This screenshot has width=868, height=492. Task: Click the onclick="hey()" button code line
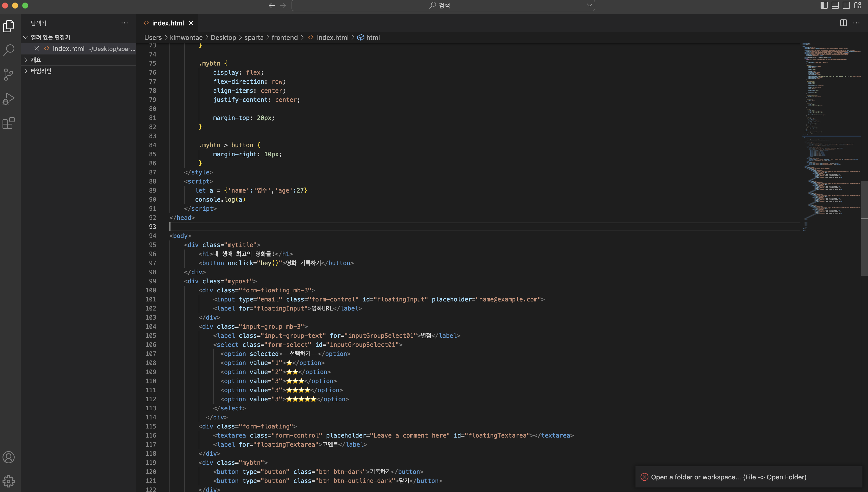276,263
